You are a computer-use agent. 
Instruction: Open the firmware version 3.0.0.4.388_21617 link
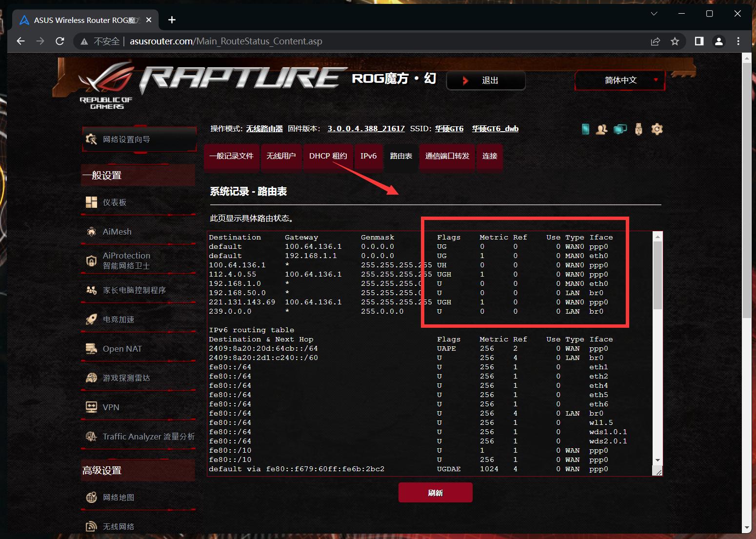click(366, 129)
